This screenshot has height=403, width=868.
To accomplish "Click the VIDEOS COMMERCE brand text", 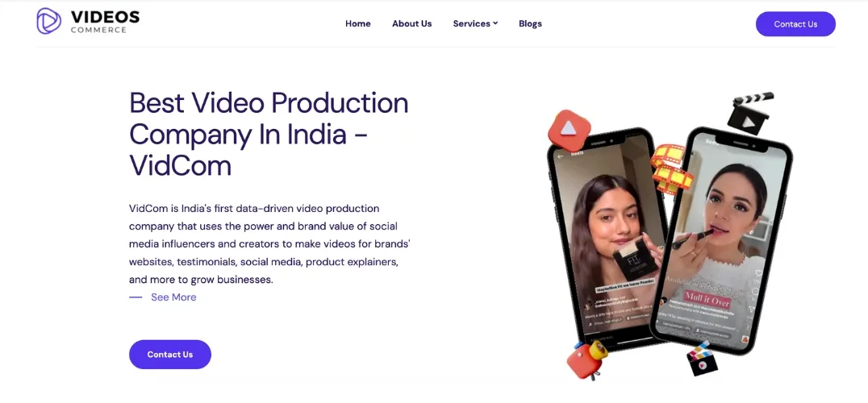I will 105,21.
